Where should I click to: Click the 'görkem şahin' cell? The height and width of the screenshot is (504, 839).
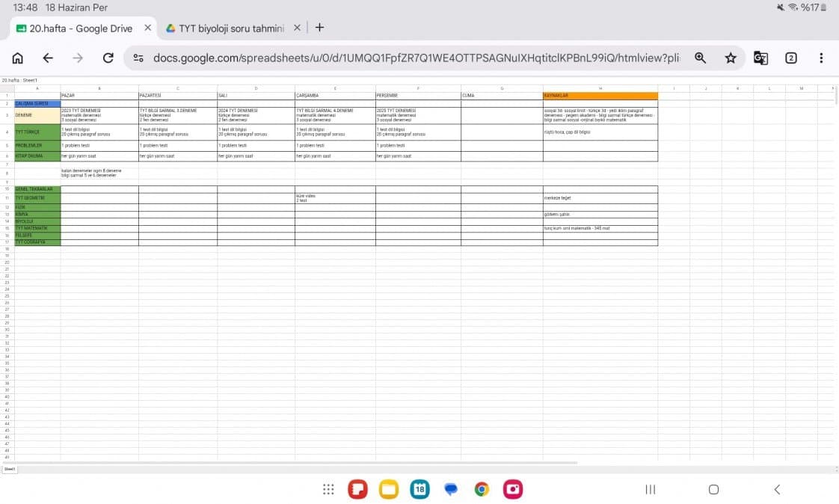600,215
